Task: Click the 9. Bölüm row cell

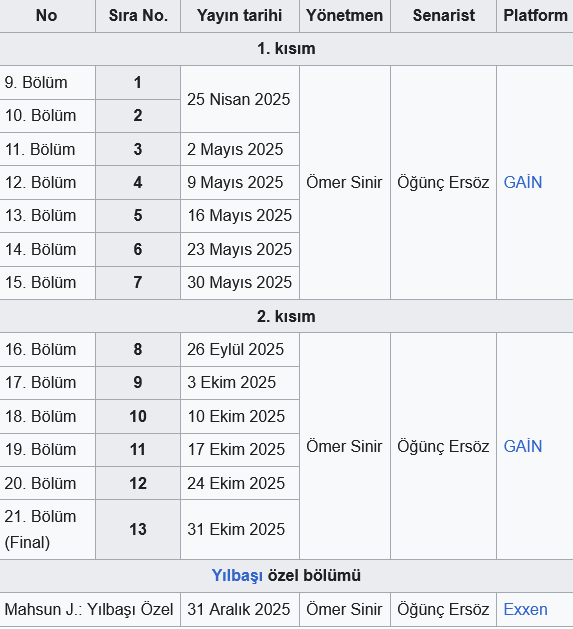Action: click(x=47, y=83)
